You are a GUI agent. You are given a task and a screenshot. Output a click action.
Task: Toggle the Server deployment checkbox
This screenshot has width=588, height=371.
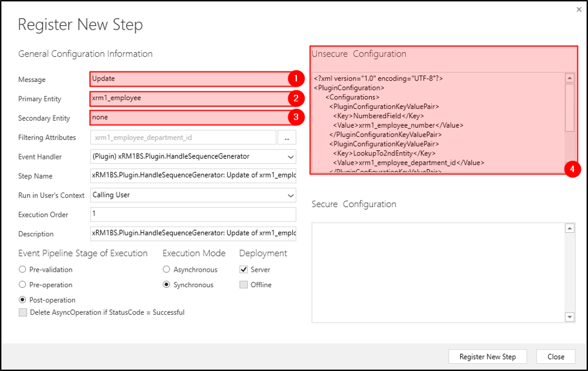(x=243, y=270)
